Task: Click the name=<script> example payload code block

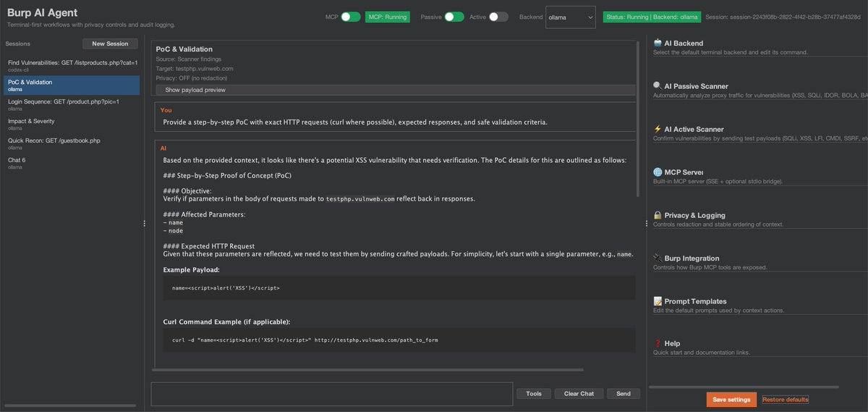Action: pyautogui.click(x=399, y=288)
